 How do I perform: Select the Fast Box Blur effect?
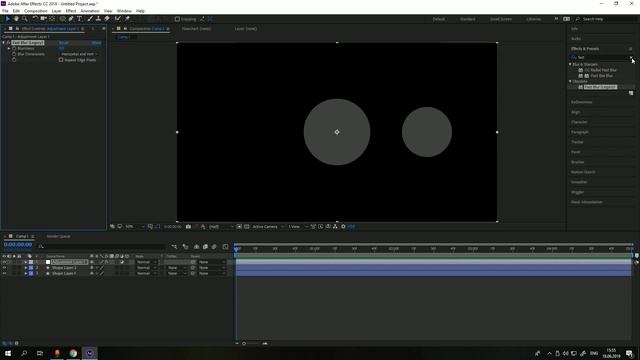click(x=601, y=76)
